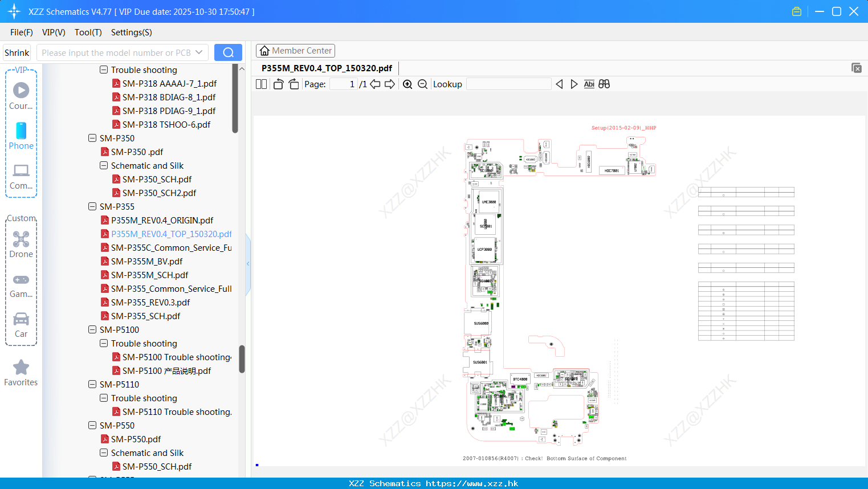Find previous lookup result triangle
Image resolution: width=868 pixels, height=489 pixels.
coord(559,84)
